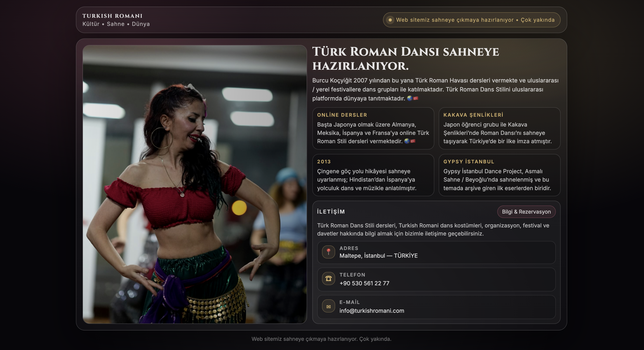Click the Maltepe, İstanbul address text
The width and height of the screenshot is (644, 350).
coord(378,256)
